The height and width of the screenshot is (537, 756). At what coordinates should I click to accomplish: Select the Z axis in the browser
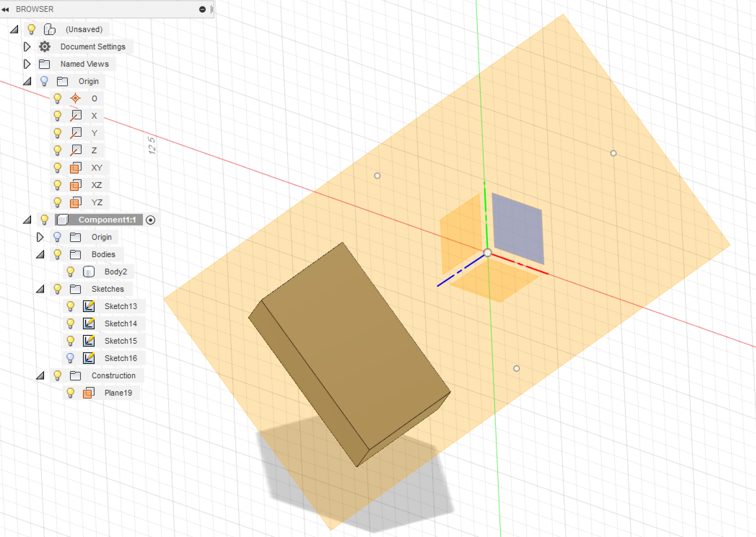[94, 150]
